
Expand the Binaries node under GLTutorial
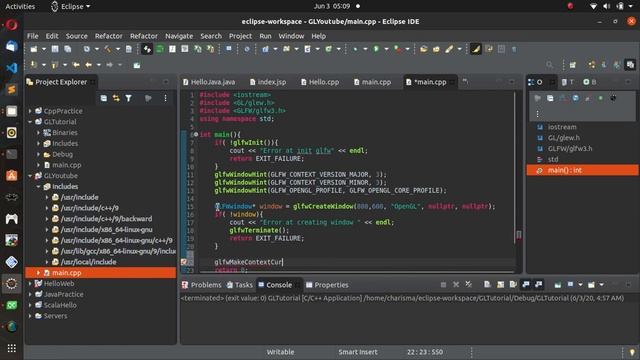click(x=38, y=133)
